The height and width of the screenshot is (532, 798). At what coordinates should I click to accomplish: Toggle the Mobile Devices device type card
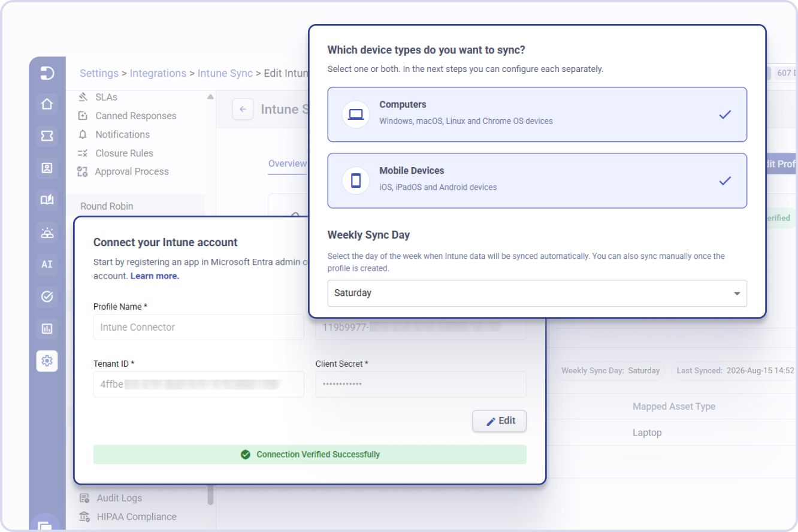(537, 180)
